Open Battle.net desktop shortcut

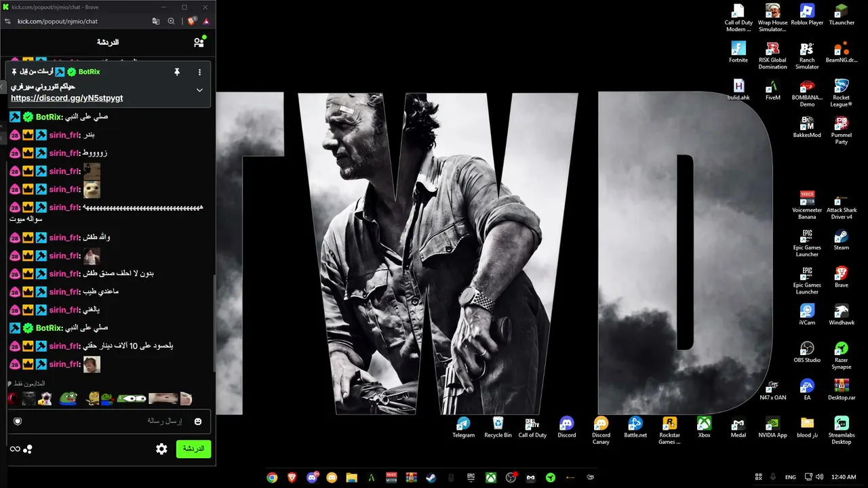[x=635, y=427]
